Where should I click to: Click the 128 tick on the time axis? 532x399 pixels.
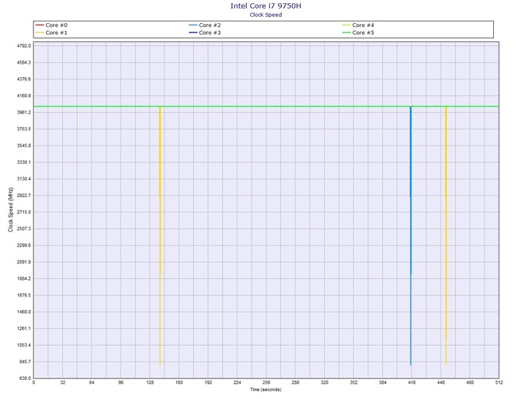150,382
